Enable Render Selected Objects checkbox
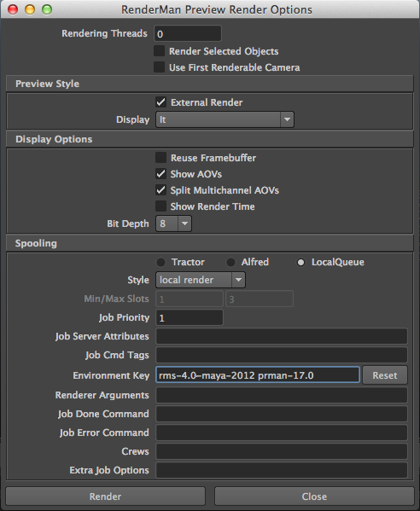Viewport: 420px width, 511px height. click(x=159, y=51)
